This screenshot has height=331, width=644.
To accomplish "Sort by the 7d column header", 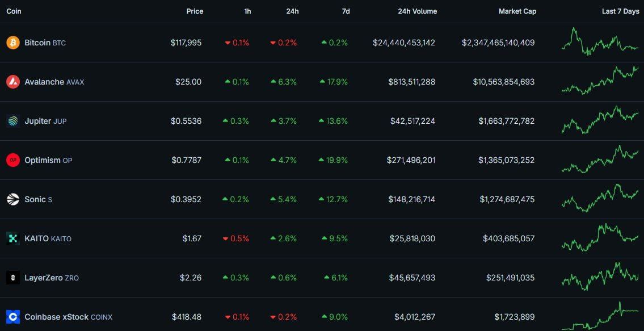I will click(x=346, y=11).
